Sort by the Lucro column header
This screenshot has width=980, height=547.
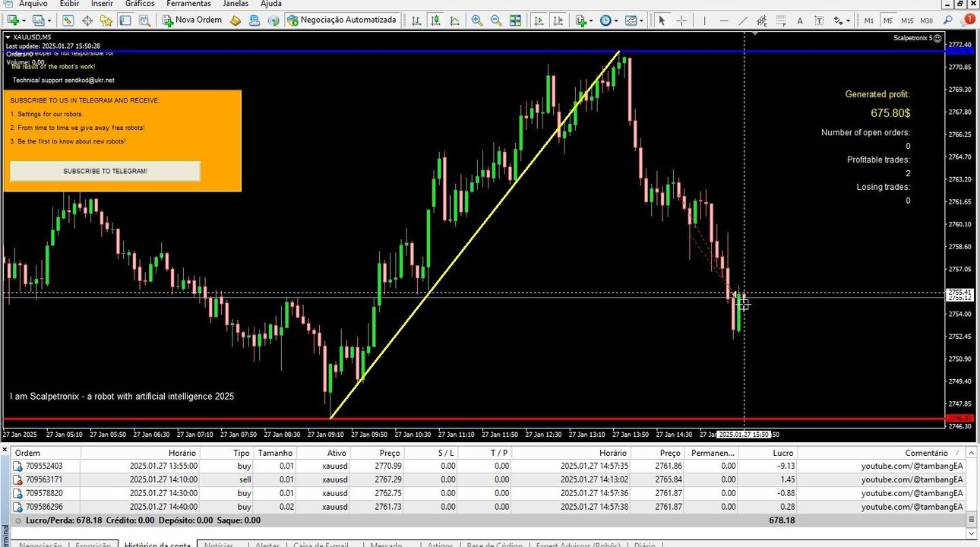coord(767,453)
